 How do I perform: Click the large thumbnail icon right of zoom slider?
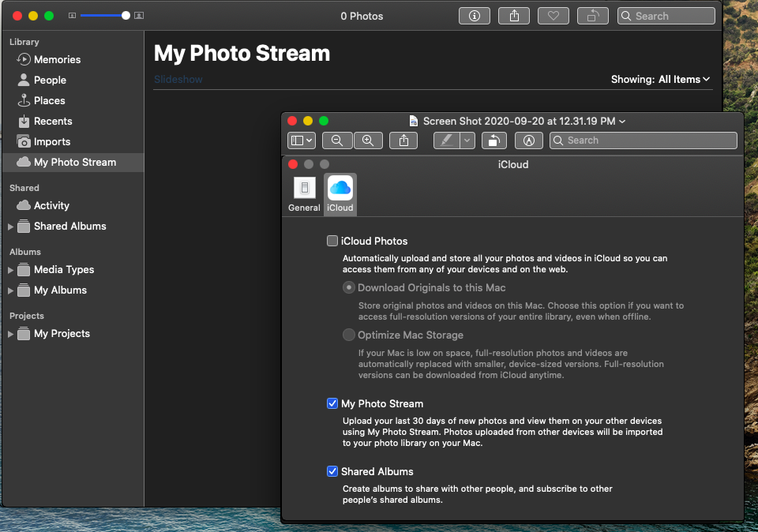139,16
